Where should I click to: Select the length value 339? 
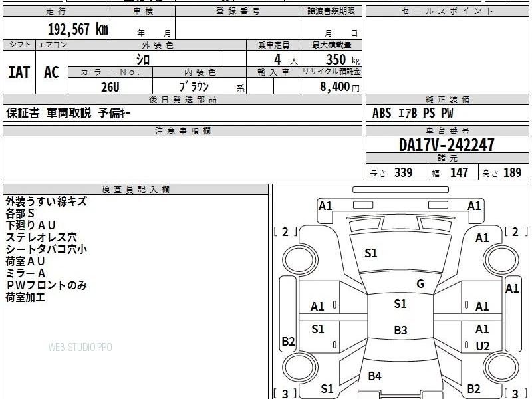(x=404, y=173)
